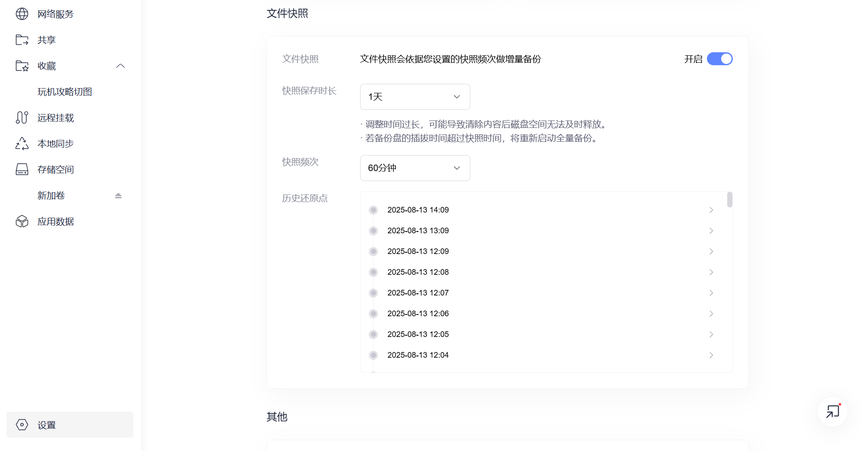Image resolution: width=868 pixels, height=451 pixels.
Task: Select restore point dot for 13:09
Action: click(x=374, y=231)
